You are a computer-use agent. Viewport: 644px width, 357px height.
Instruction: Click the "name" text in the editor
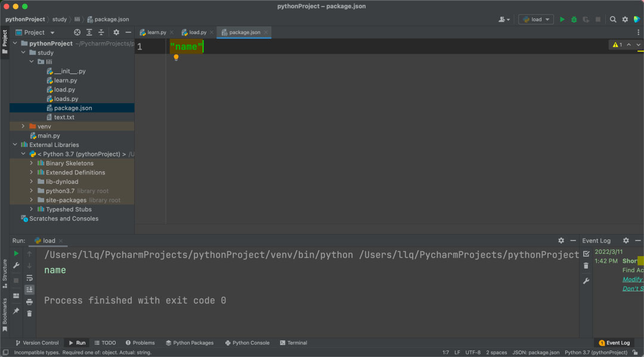click(186, 47)
